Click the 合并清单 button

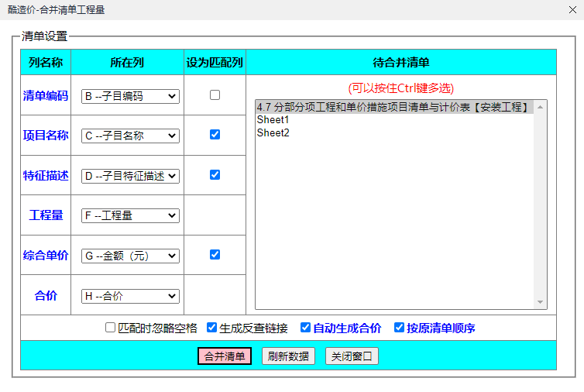(x=225, y=356)
